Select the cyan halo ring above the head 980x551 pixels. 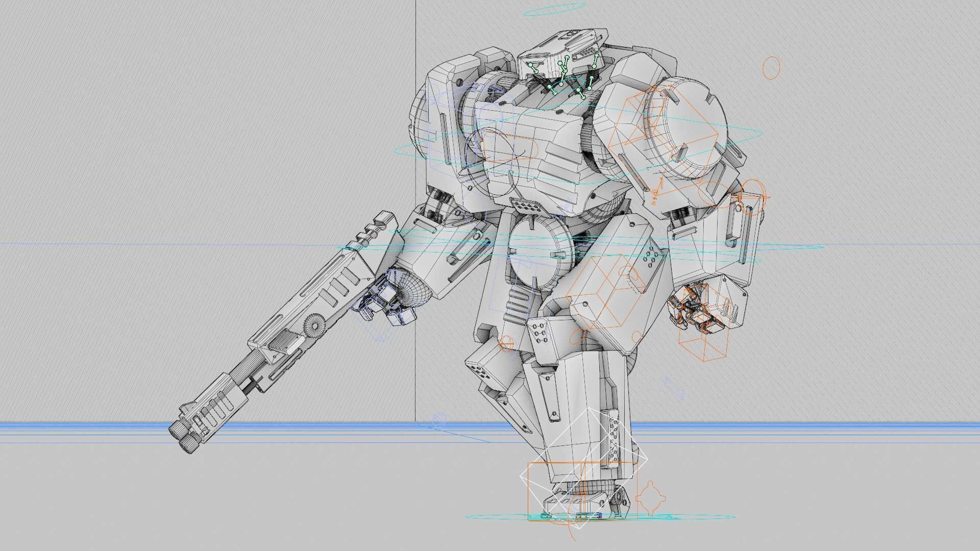tap(554, 9)
